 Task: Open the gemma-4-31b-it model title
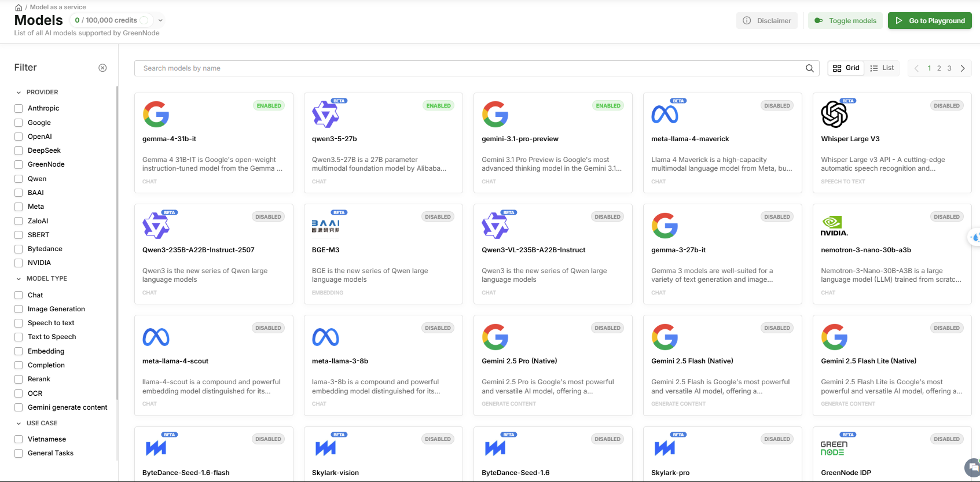click(169, 139)
